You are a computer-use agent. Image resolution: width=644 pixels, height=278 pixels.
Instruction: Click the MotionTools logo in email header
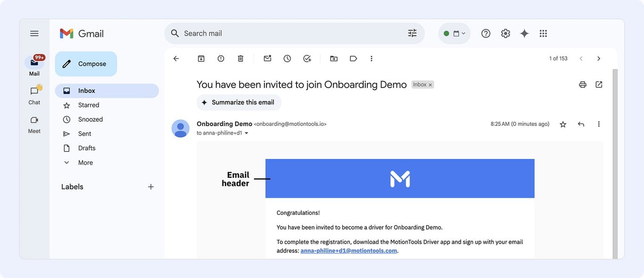400,179
